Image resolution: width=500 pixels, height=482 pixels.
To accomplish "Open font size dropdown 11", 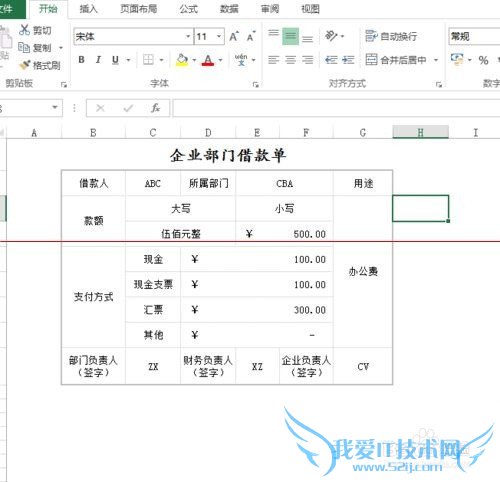I will point(219,36).
